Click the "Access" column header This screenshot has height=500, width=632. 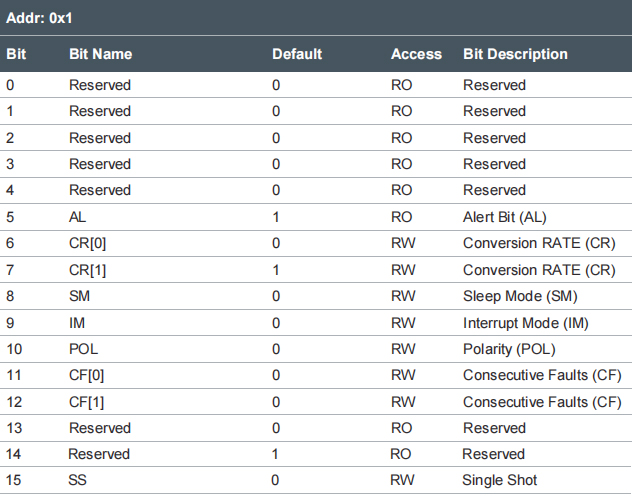tap(416, 54)
